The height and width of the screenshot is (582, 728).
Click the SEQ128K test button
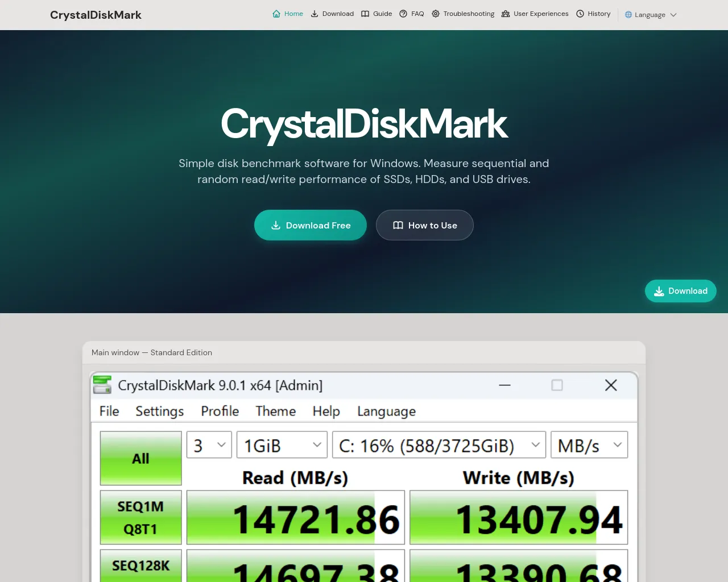click(x=141, y=566)
